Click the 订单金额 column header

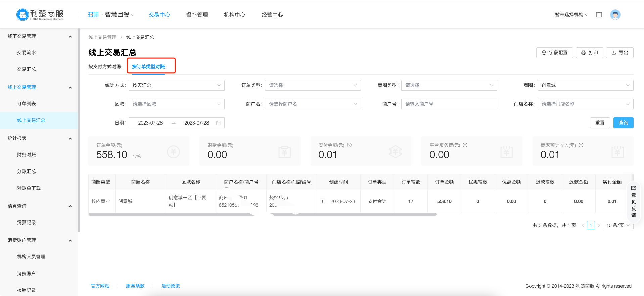444,182
